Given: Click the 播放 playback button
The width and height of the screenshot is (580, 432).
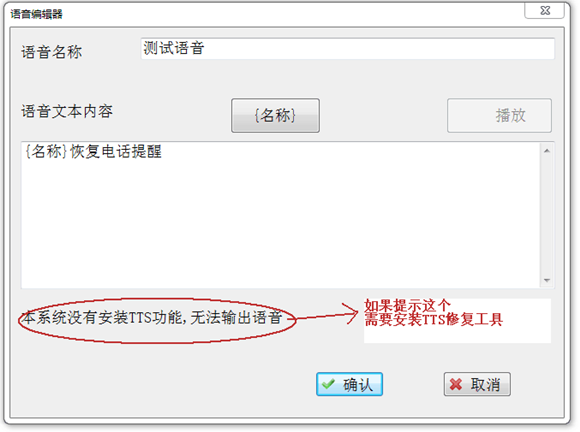Looking at the screenshot, I should point(499,115).
